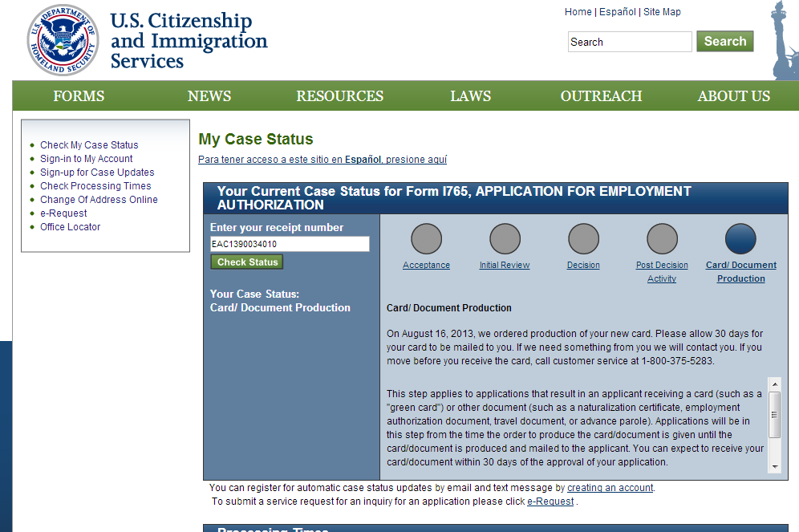The height and width of the screenshot is (532, 799).
Task: Click the 'My Case Status' heading
Action: [x=256, y=139]
